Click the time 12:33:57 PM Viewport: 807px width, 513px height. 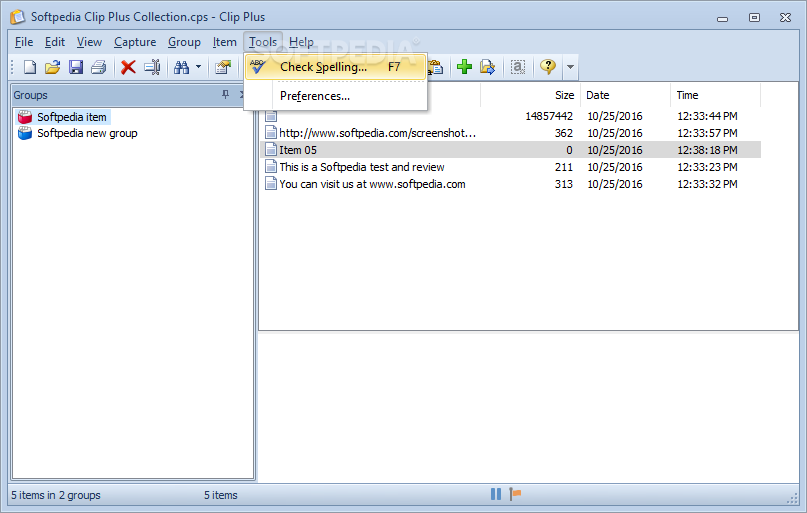click(707, 133)
